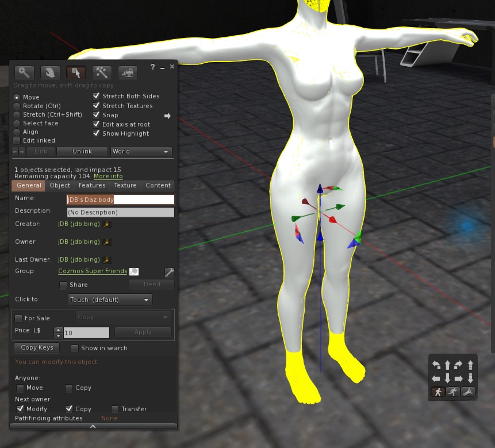
Task: Click strafe right arrow in movement controls
Action: tap(458, 378)
